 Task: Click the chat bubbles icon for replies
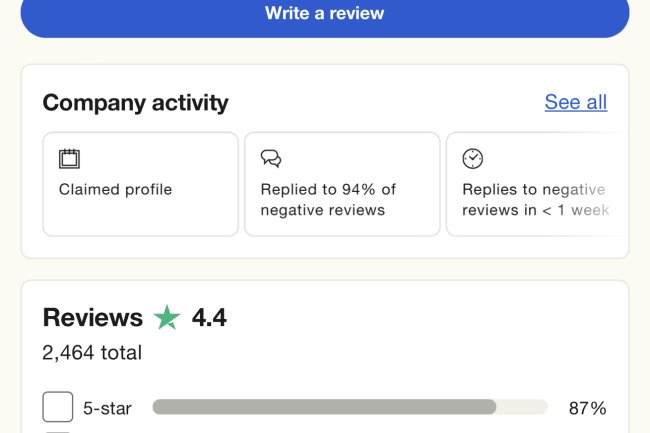tap(271, 158)
